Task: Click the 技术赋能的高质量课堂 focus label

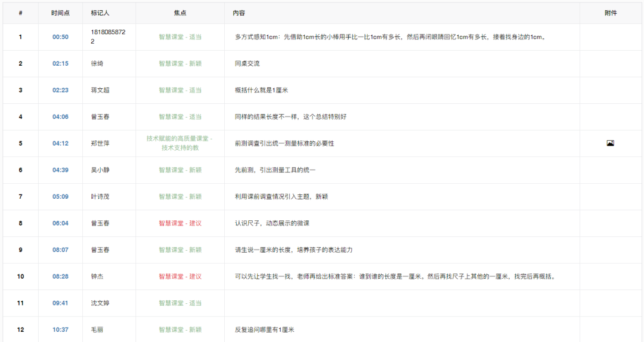Action: pyautogui.click(x=179, y=139)
